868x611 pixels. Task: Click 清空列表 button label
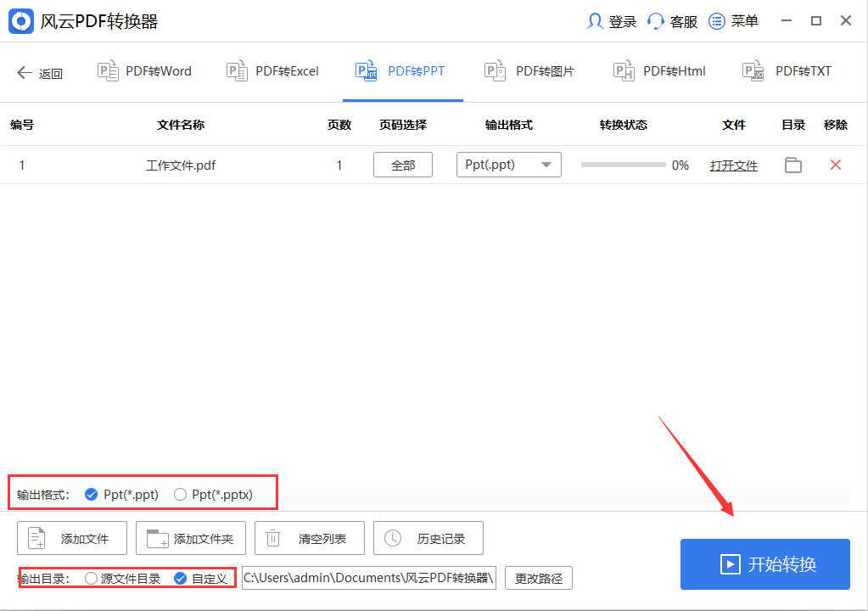click(x=322, y=539)
